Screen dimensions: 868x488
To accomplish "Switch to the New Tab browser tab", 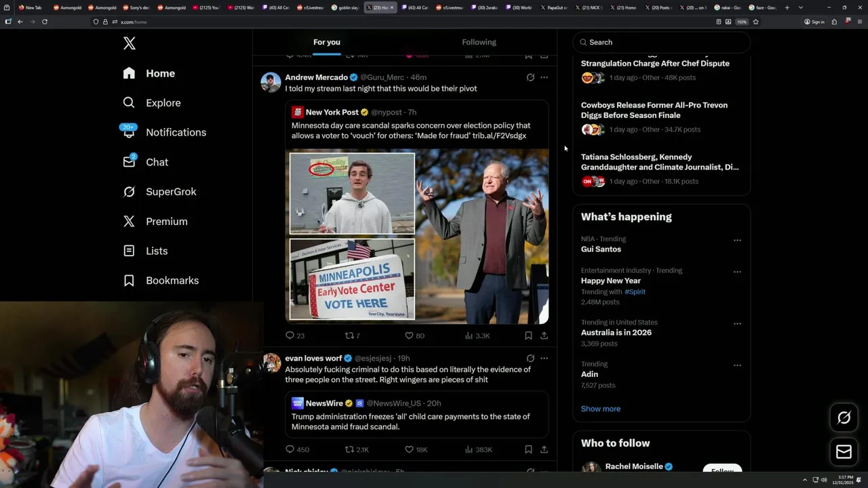I will click(x=30, y=7).
